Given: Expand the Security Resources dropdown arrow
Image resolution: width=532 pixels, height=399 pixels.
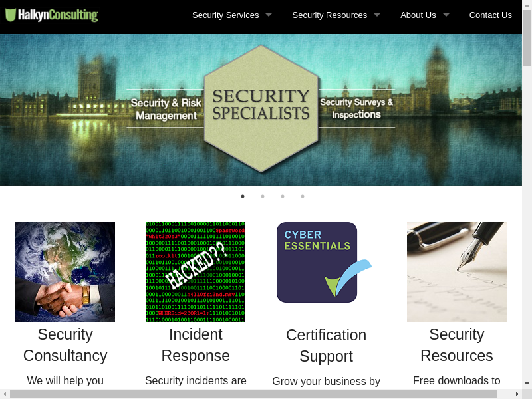Looking at the screenshot, I should [377, 15].
